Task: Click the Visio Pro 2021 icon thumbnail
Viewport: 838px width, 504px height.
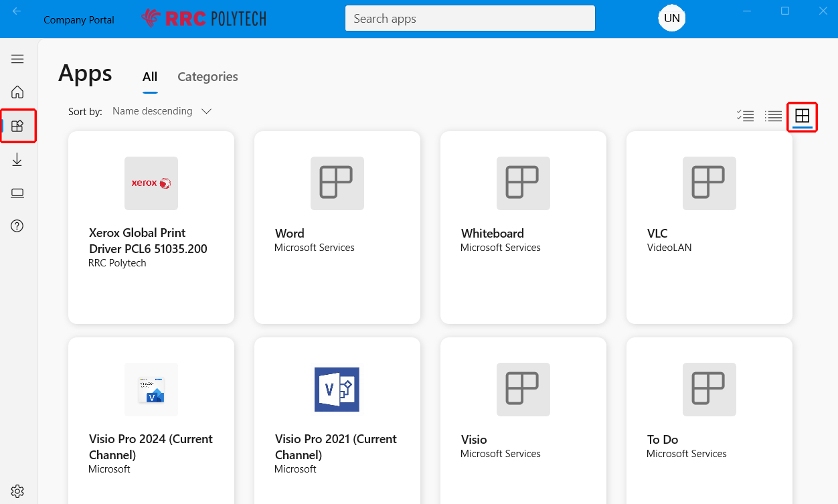Action: pyautogui.click(x=337, y=390)
